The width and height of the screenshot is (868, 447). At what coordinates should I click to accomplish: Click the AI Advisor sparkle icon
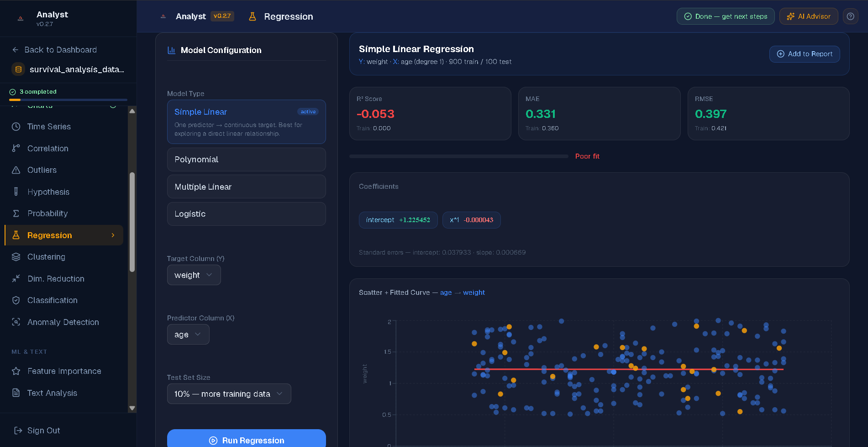790,16
